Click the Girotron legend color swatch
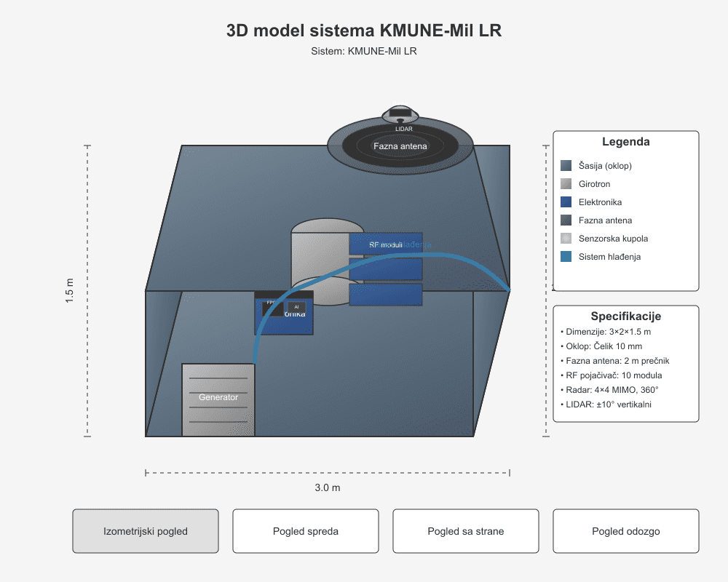 (566, 184)
